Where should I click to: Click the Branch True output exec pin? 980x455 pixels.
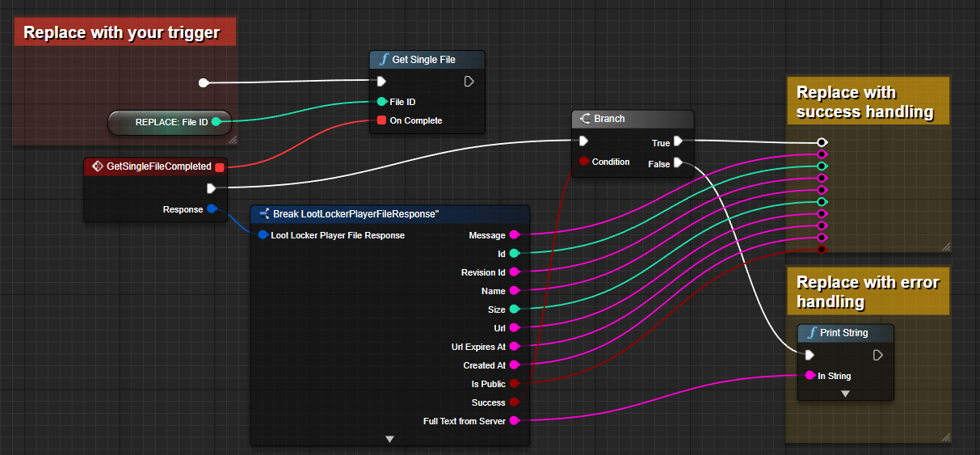click(x=678, y=141)
